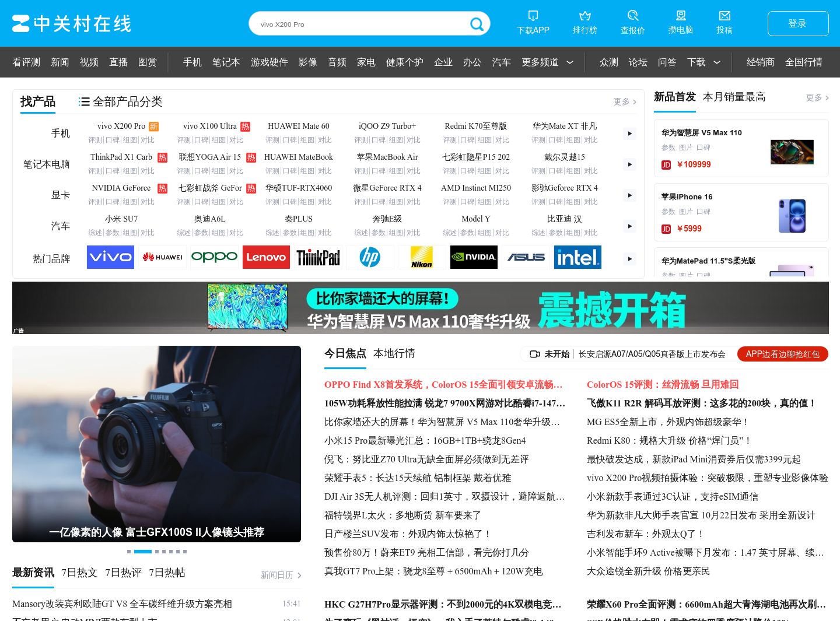Screen dimensions: 840x621
Task: Open the 攒电脑 PC build icon
Action: (680, 16)
